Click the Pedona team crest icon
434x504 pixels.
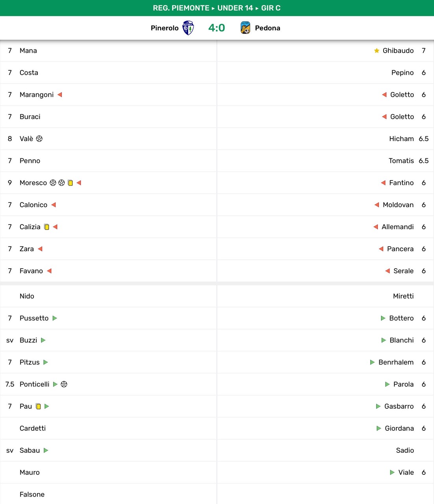[x=245, y=28]
